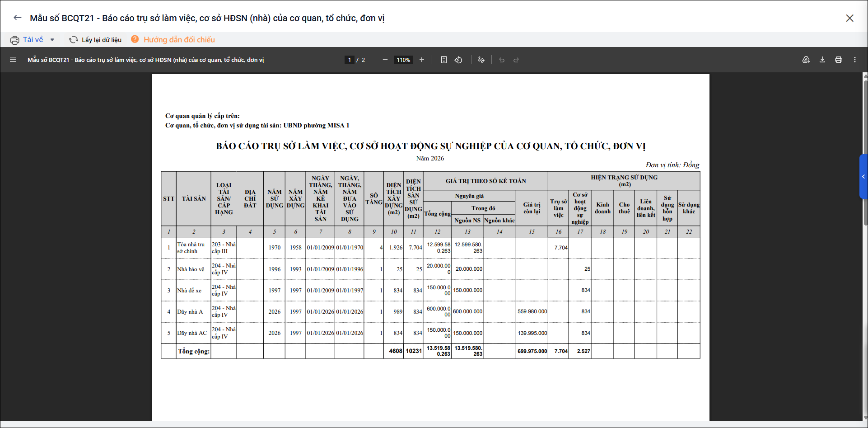
Task: Click the save to Drive icon
Action: click(x=806, y=60)
